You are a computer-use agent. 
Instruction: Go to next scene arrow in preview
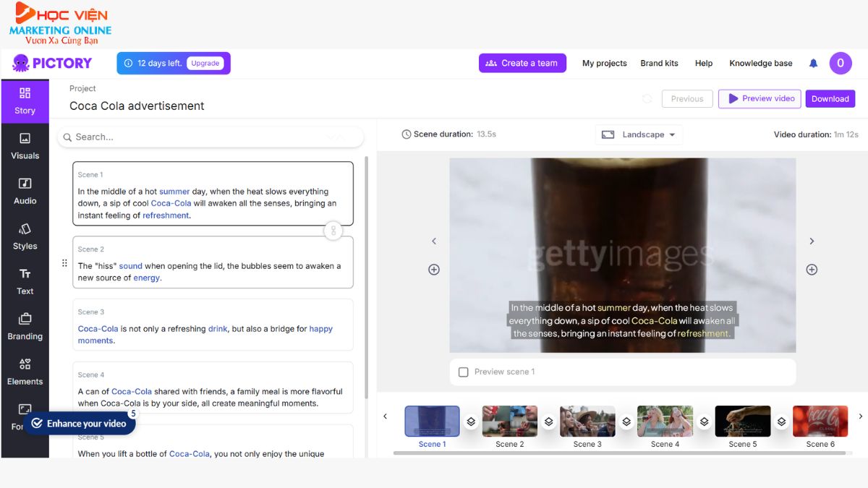(812, 241)
